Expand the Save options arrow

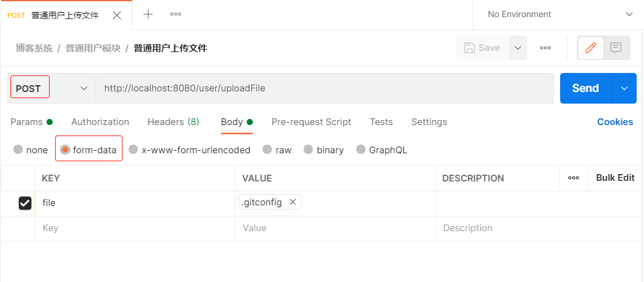[518, 48]
